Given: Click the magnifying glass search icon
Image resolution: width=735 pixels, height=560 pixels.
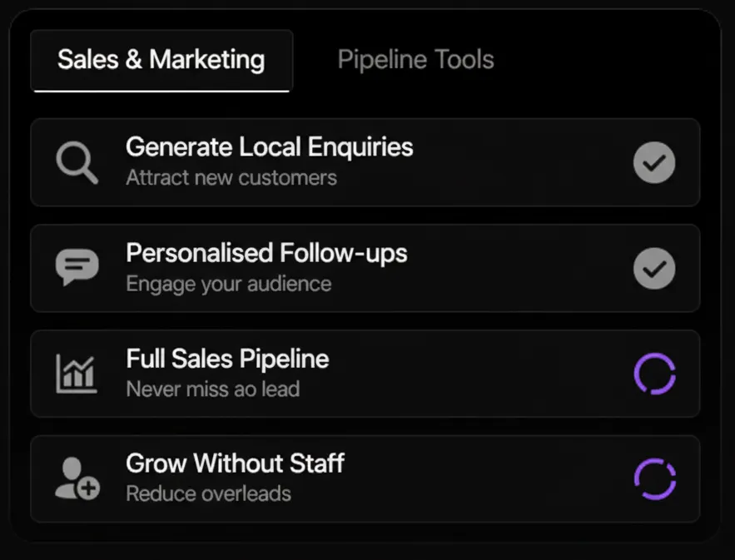Looking at the screenshot, I should (77, 162).
